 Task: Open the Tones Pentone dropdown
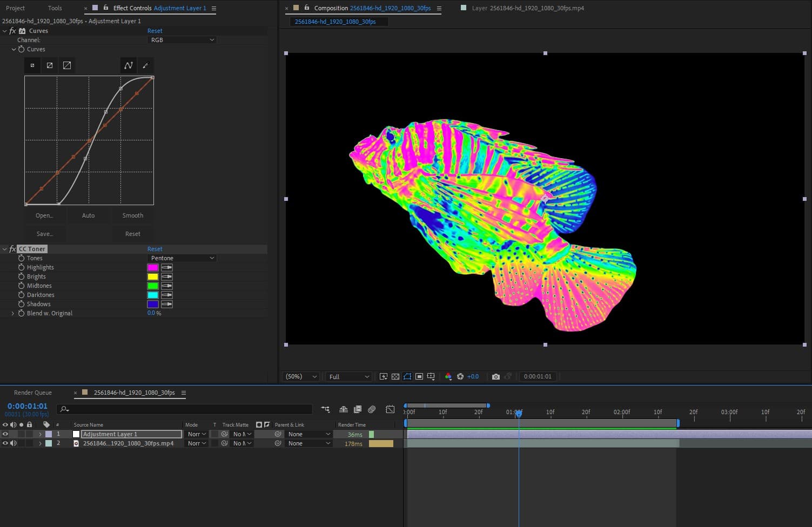pos(182,258)
